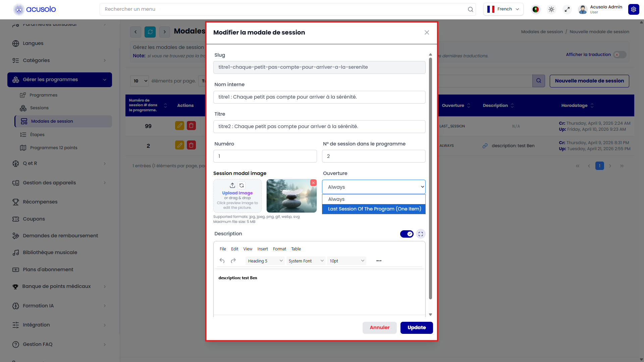This screenshot has height=362, width=644.
Task: Click the link icon in description column
Action: [x=485, y=146]
